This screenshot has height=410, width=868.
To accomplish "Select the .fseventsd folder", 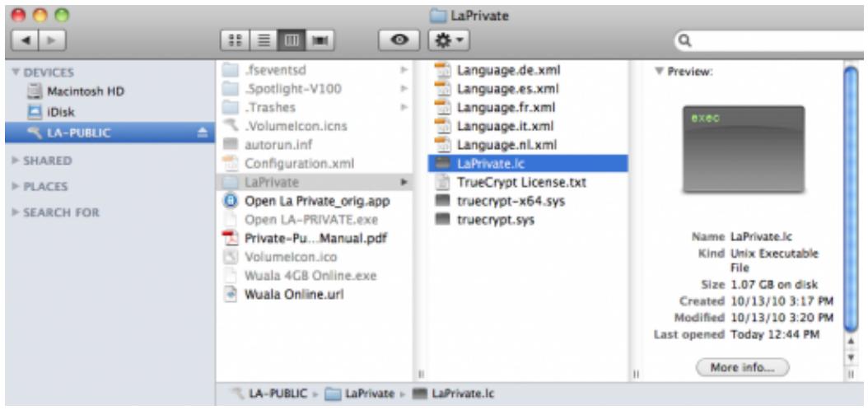I will click(x=315, y=70).
